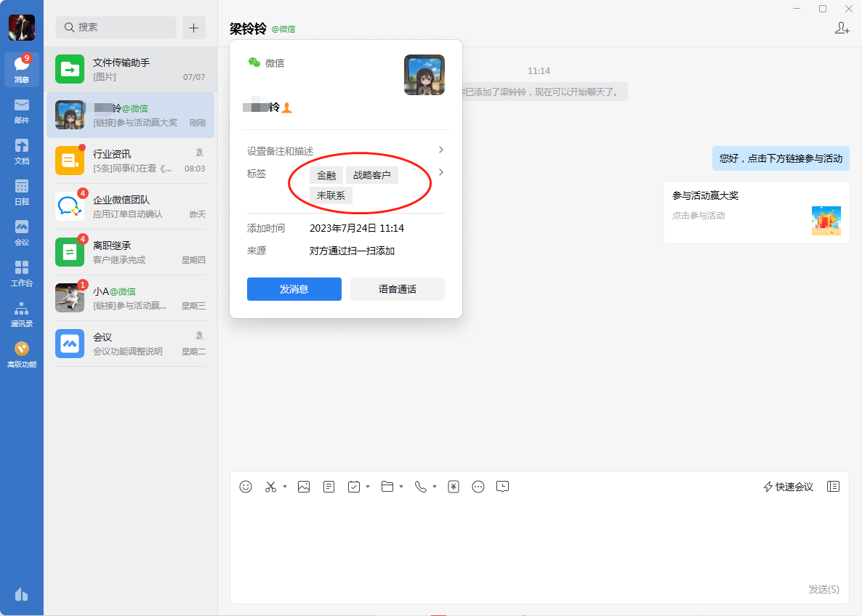Click the task checklist icon
The image size is (862, 616).
tap(354, 487)
